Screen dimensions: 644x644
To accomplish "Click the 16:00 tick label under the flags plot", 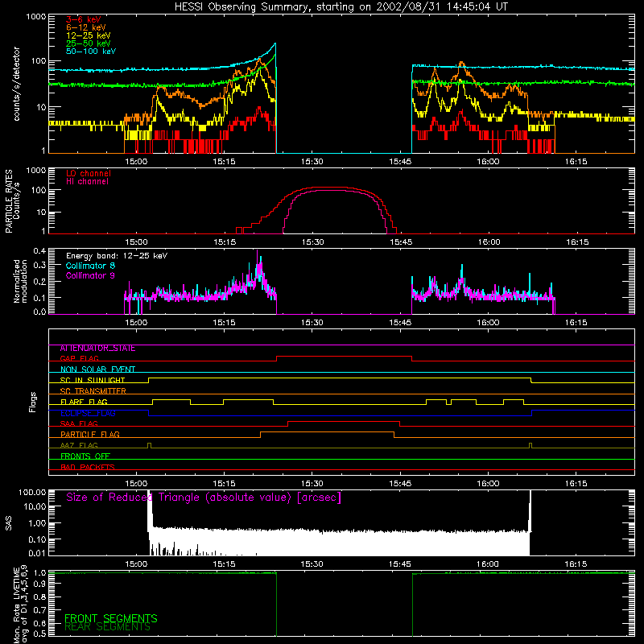I will 488,484.
